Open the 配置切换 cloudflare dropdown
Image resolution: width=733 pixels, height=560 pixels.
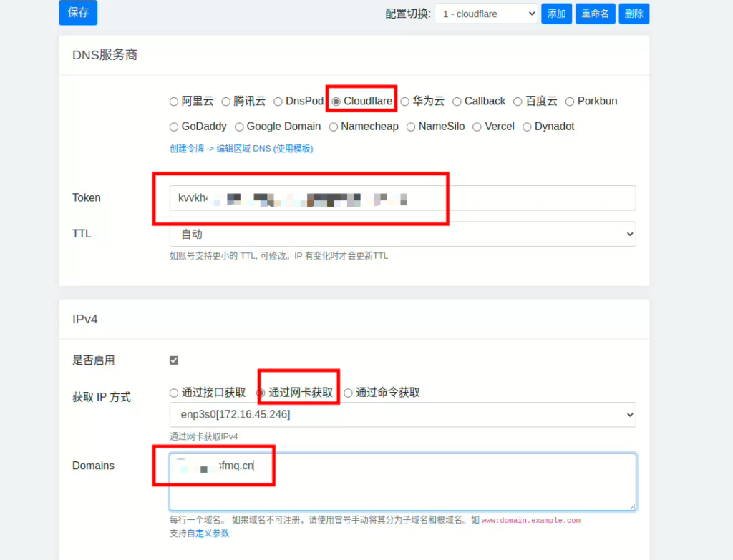pos(486,14)
